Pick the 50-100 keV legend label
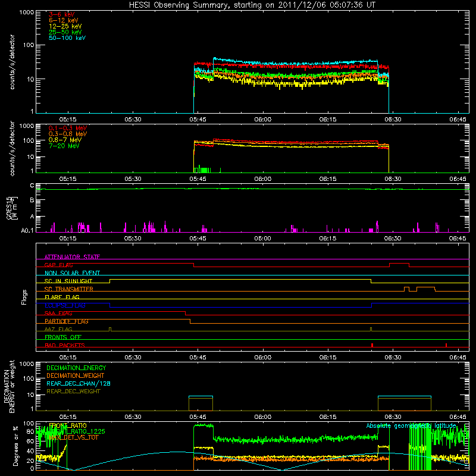Image resolution: width=476 pixels, height=476 pixels. coord(67,38)
